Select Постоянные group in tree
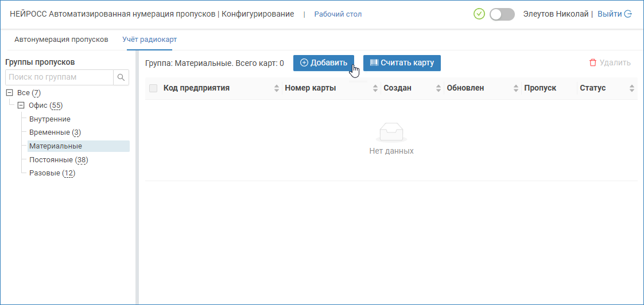644x305 pixels. coord(51,160)
